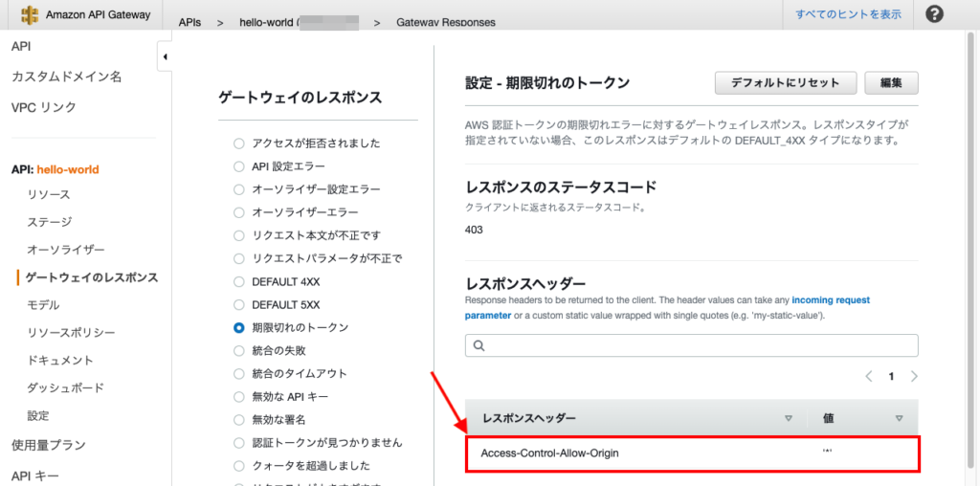Click the 編集 button
The height and width of the screenshot is (486, 980).
click(x=891, y=83)
